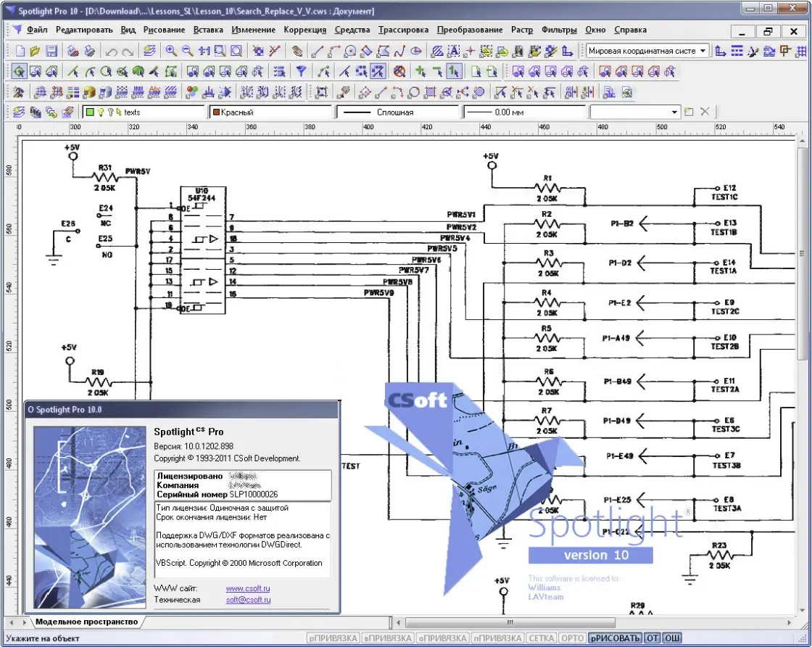Open the Фильтры menu
This screenshot has width=812, height=647.
[559, 30]
